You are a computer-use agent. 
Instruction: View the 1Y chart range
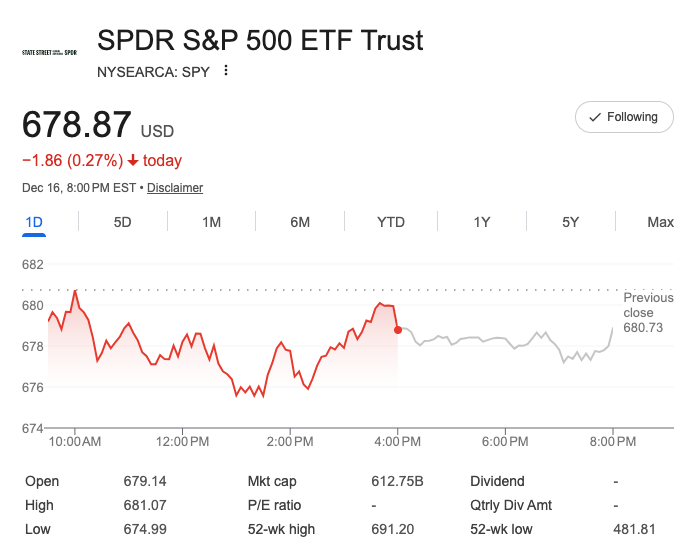coord(482,222)
